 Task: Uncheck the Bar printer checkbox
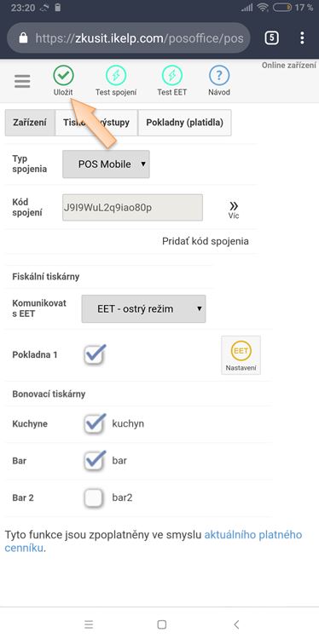tap(94, 460)
